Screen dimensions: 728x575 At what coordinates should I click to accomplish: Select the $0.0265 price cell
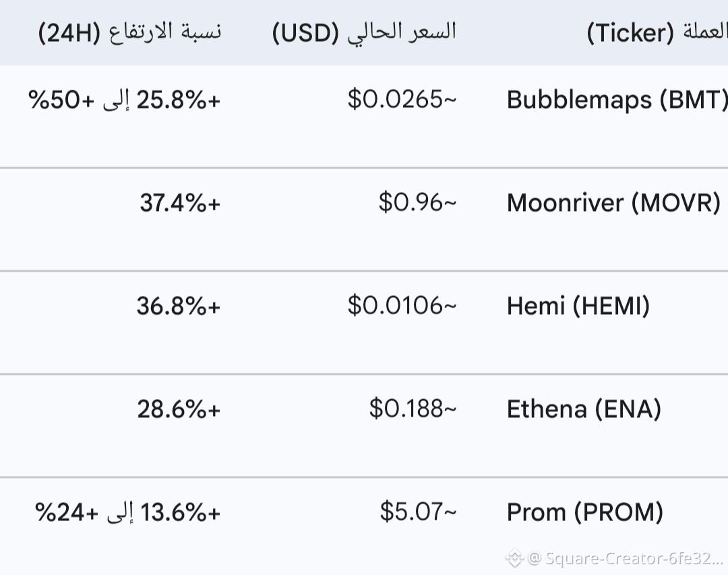pos(402,99)
